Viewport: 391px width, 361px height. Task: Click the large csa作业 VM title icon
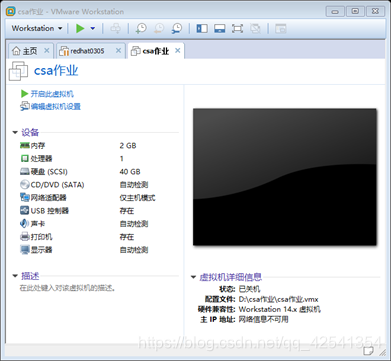(18, 71)
